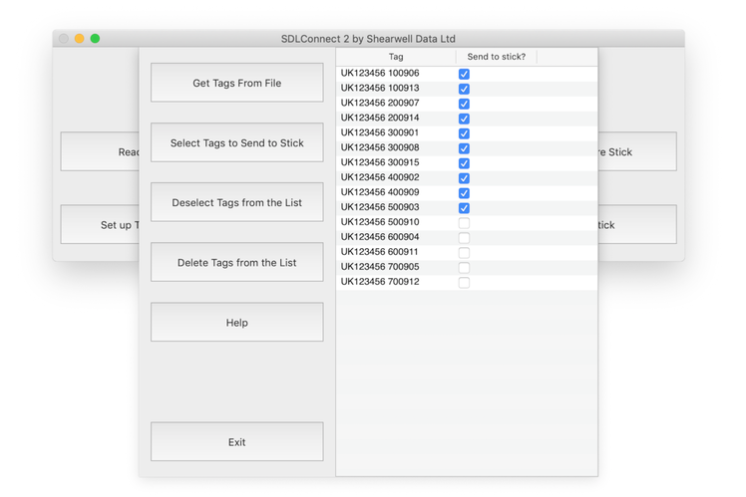746x497 pixels.
Task: Click the Exit button
Action: coord(237,442)
